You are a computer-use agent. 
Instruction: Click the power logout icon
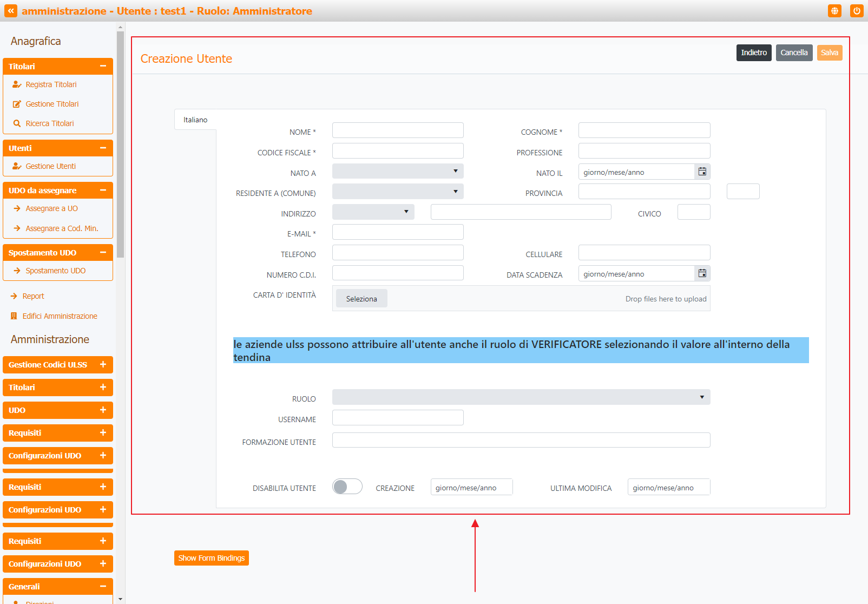[x=857, y=11]
